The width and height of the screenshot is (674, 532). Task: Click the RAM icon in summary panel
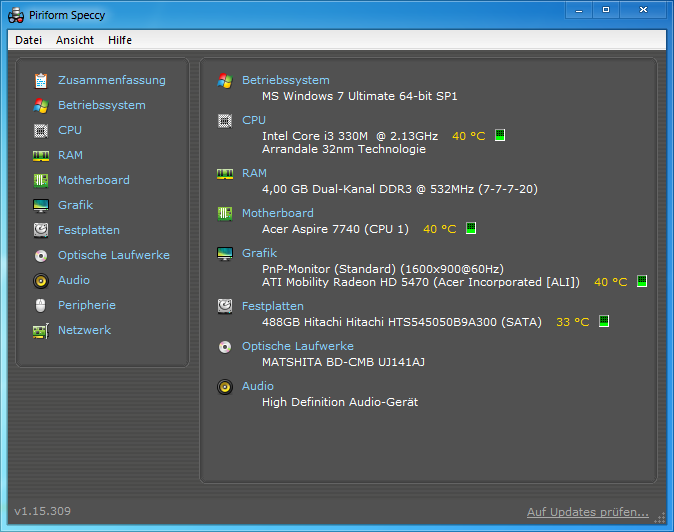pos(225,174)
